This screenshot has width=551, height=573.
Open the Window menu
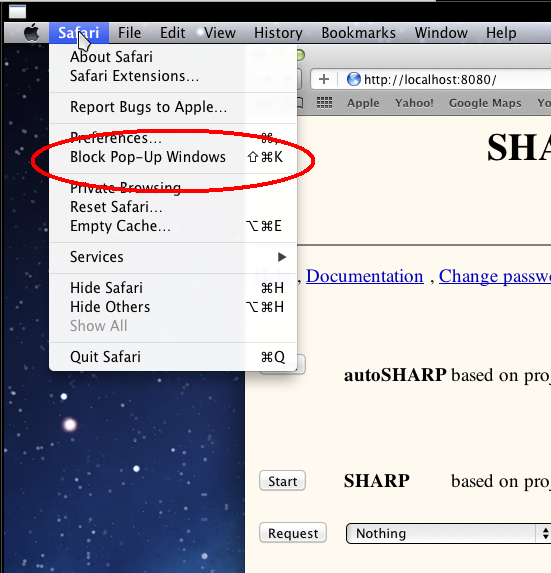441,33
